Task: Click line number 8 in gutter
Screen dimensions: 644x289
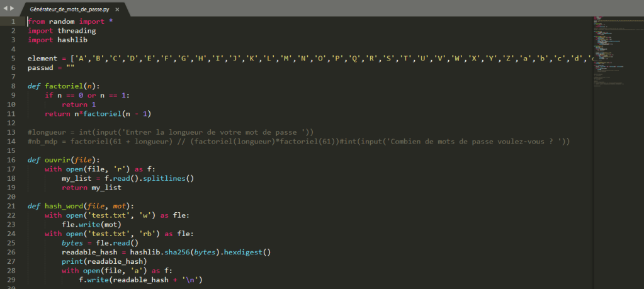Action: tap(12, 86)
